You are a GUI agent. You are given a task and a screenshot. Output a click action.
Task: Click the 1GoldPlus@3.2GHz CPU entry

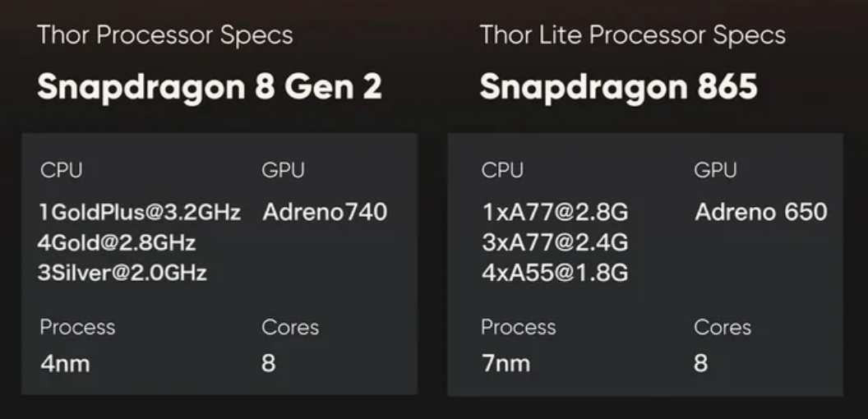(x=140, y=213)
